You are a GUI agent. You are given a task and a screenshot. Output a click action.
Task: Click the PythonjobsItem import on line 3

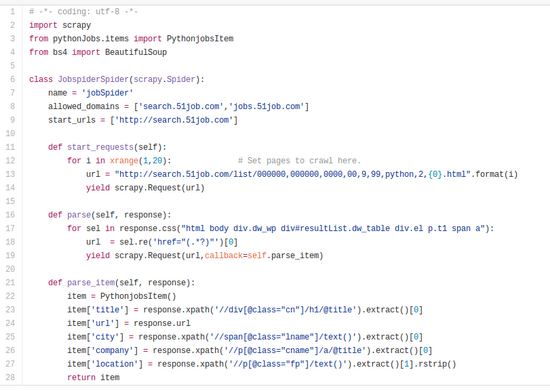point(200,39)
